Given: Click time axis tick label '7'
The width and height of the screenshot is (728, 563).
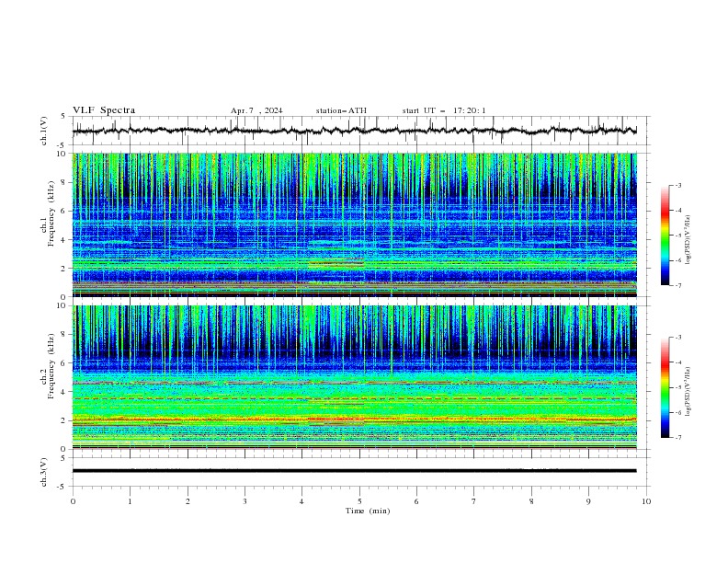Looking at the screenshot, I should [x=474, y=501].
